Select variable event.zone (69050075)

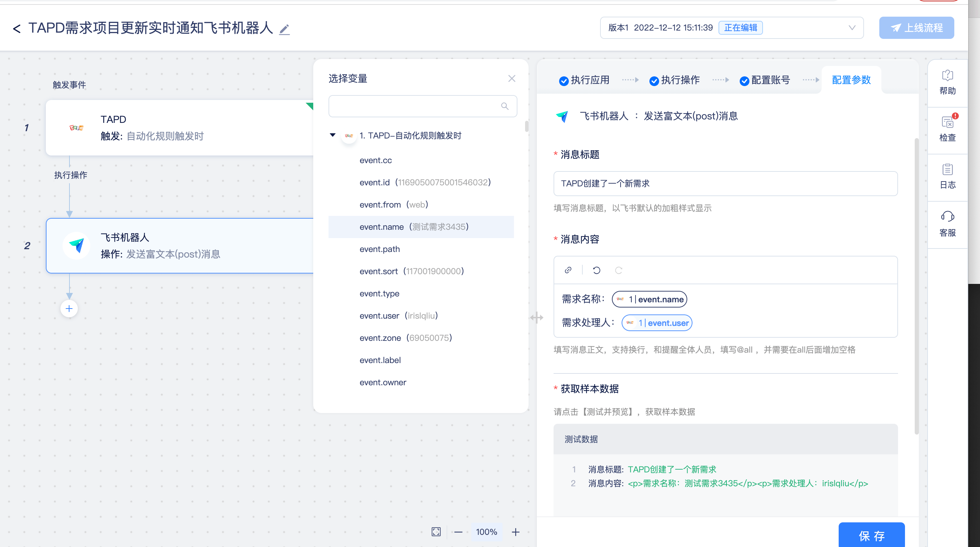click(x=421, y=338)
